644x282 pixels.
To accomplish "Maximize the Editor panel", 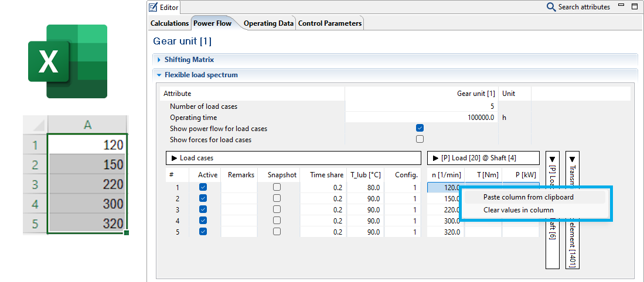I will click(x=635, y=7).
